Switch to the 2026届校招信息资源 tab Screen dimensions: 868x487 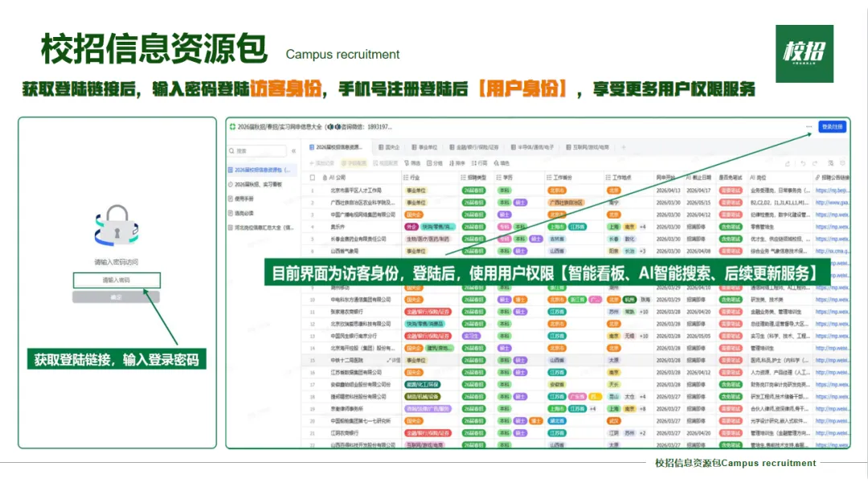tap(336, 147)
